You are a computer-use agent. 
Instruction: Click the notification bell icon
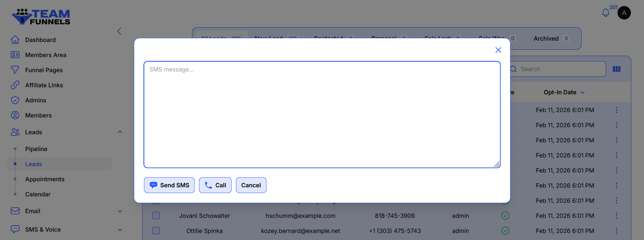pos(605,13)
